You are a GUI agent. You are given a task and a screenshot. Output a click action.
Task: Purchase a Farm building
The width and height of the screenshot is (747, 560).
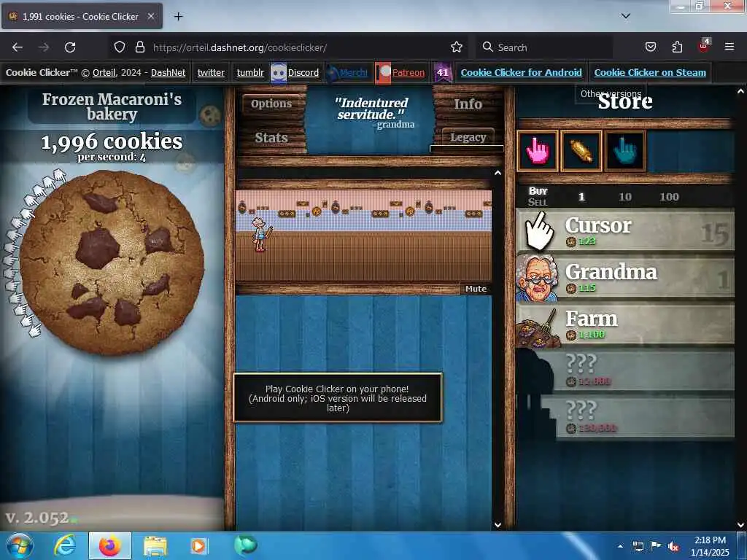tap(625, 325)
